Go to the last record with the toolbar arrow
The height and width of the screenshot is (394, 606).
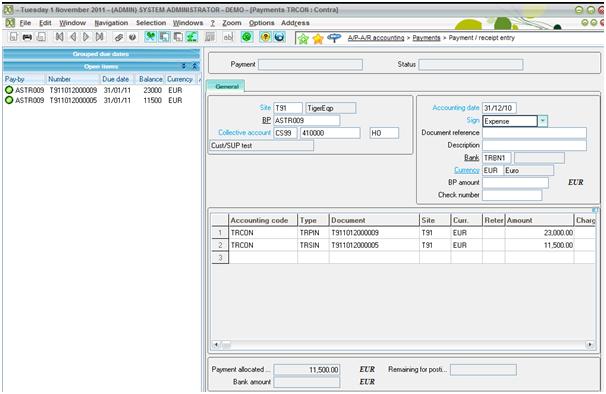click(99, 37)
